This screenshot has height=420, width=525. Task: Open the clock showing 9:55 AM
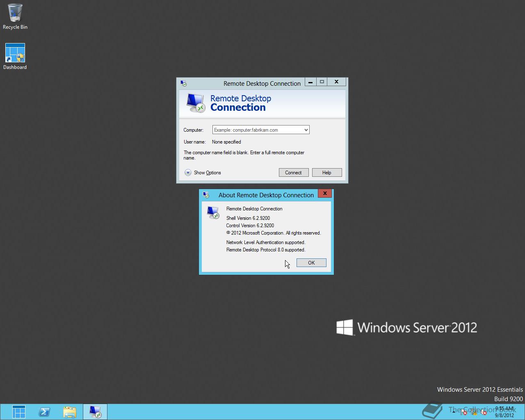pyautogui.click(x=504, y=412)
